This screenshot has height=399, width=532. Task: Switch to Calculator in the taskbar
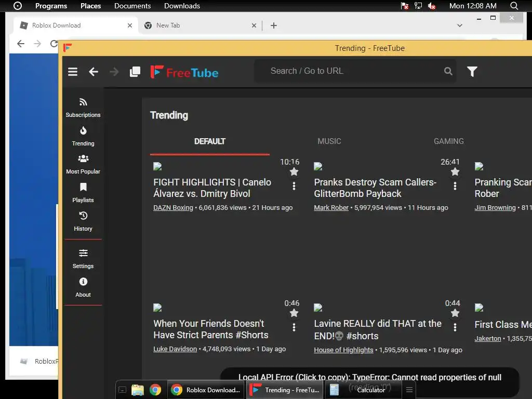pyautogui.click(x=363, y=390)
